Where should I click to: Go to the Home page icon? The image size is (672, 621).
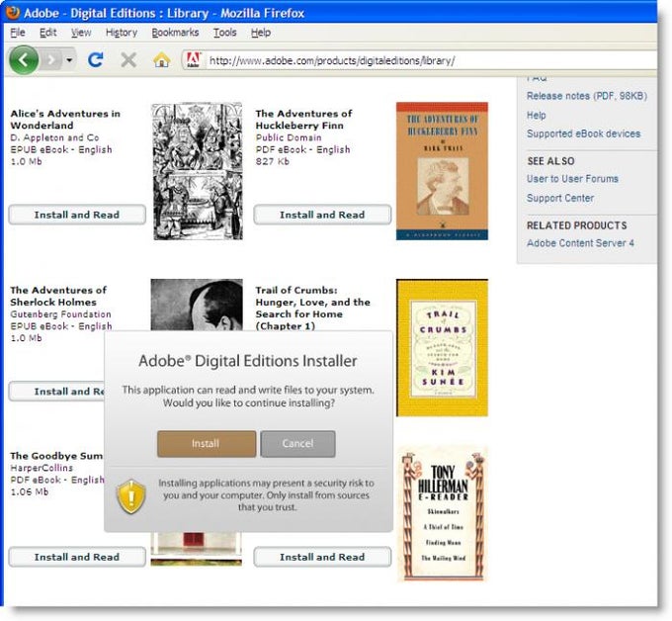[161, 60]
